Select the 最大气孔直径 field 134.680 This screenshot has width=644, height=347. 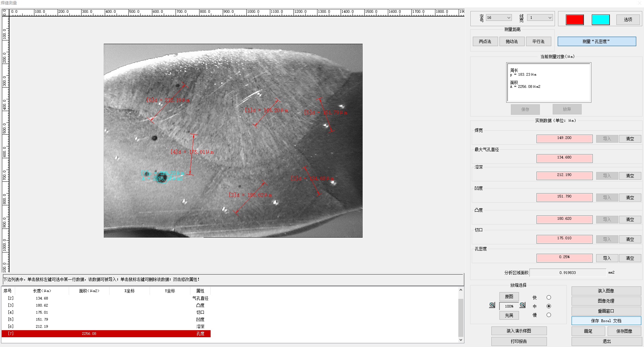click(x=564, y=158)
